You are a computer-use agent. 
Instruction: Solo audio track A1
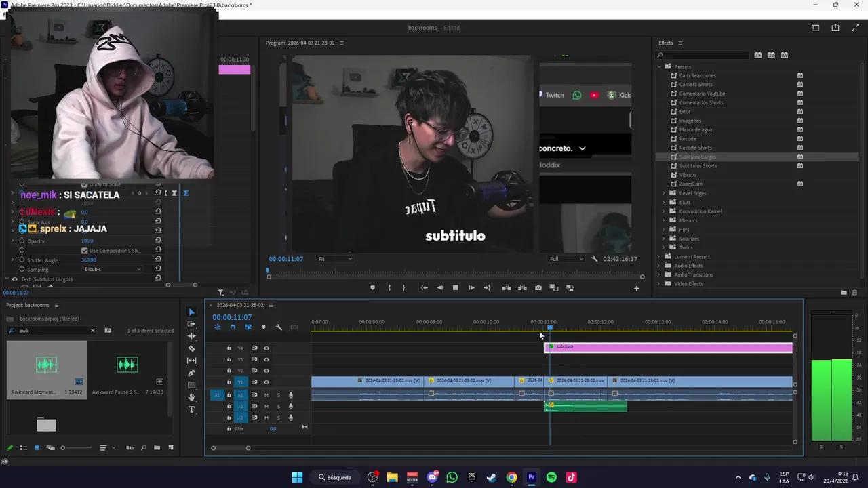[x=277, y=395]
